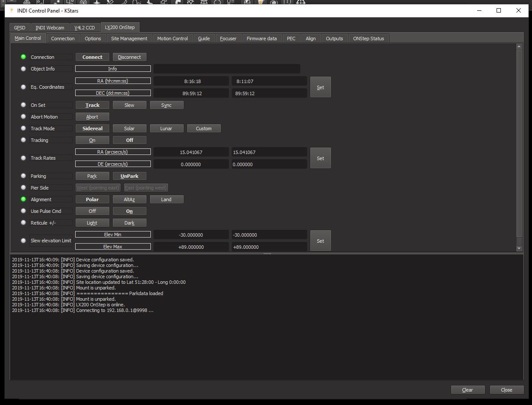Edit the Elev Max input field
532x405 pixels.
pos(269,247)
